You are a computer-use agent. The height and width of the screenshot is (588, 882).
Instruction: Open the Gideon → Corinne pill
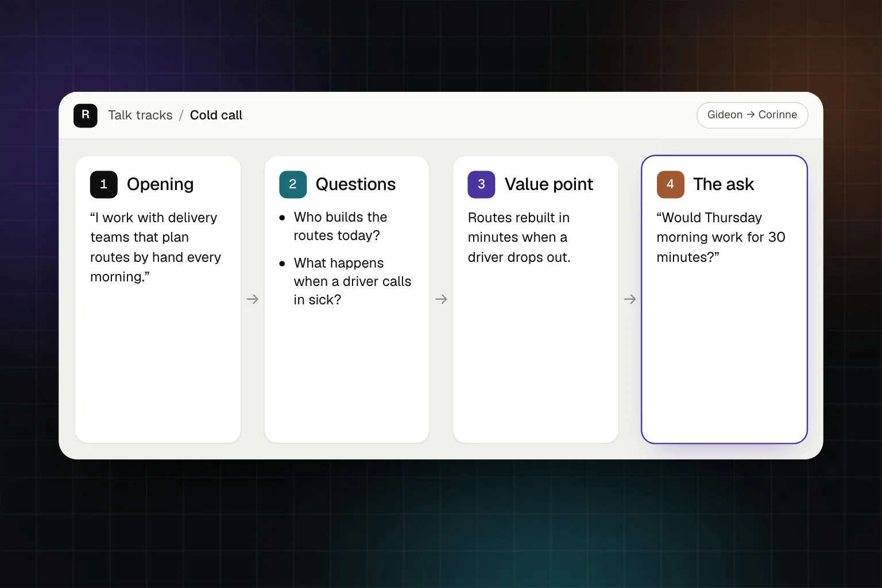(752, 115)
